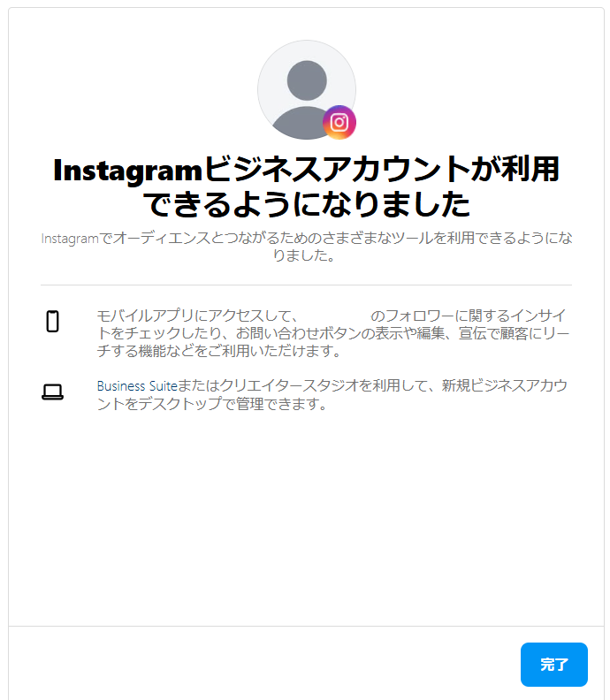Click the gray subtitle starting Instagramでオーディエンス
The image size is (610, 700).
[307, 247]
